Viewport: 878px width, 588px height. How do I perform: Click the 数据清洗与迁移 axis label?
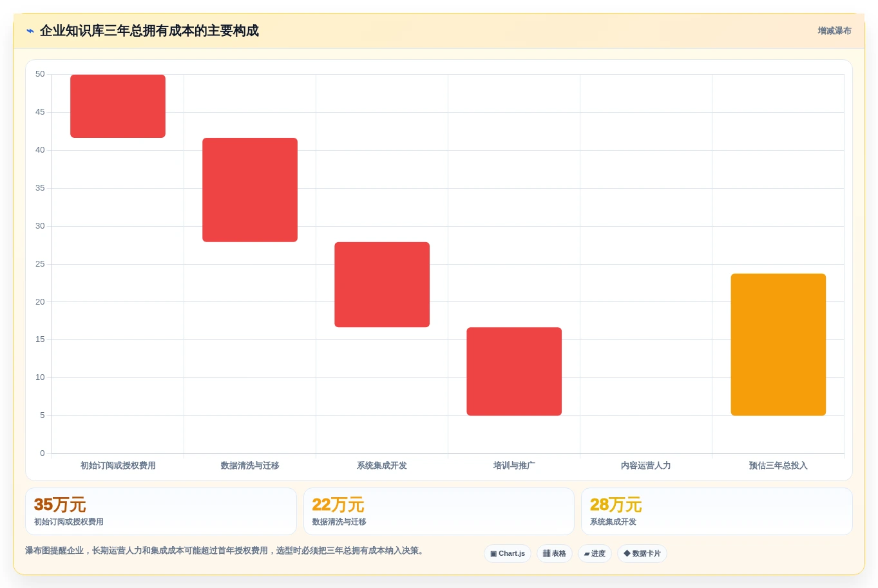pos(250,466)
